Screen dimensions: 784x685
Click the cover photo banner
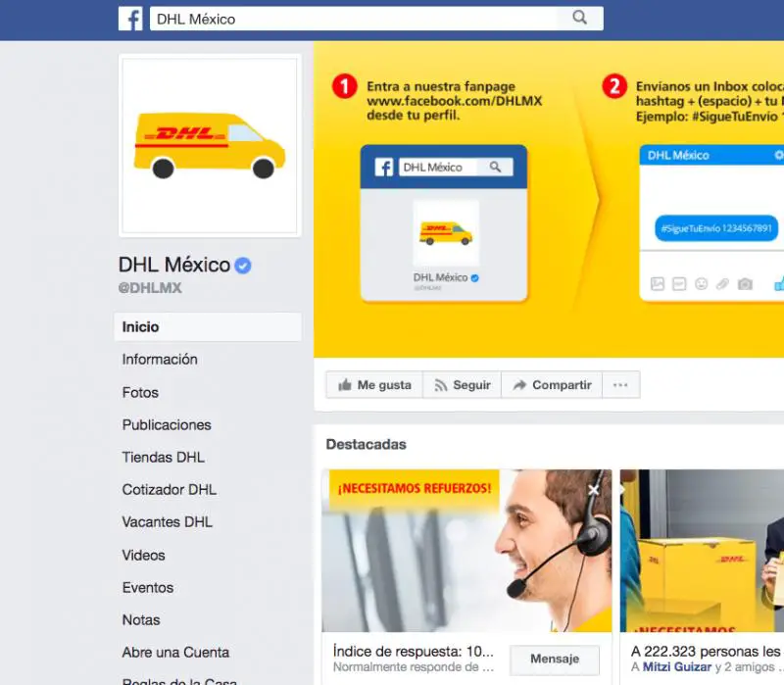549,200
